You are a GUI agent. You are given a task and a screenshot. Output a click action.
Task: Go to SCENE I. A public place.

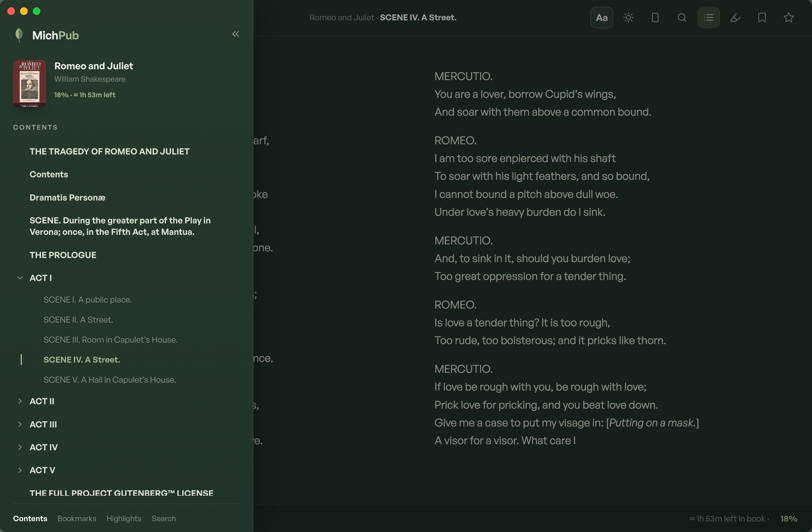coord(88,300)
